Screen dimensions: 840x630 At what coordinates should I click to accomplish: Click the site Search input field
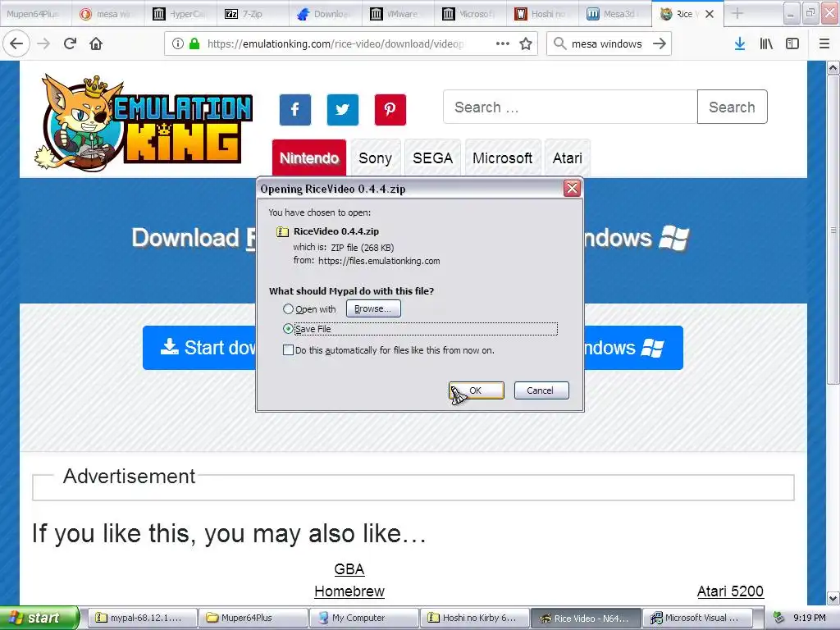click(x=570, y=107)
